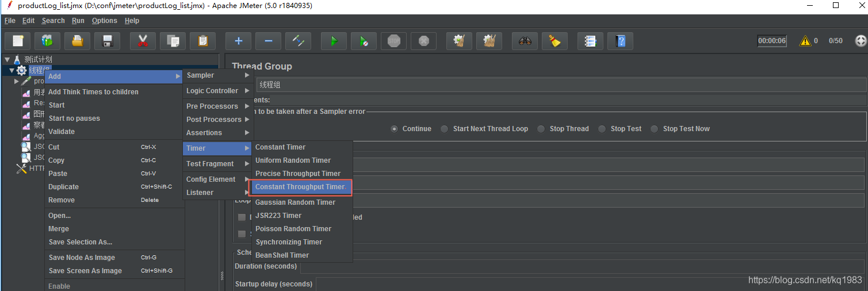Viewport: 868px width, 291px height.
Task: Select Duplicate in context menu
Action: click(114, 187)
